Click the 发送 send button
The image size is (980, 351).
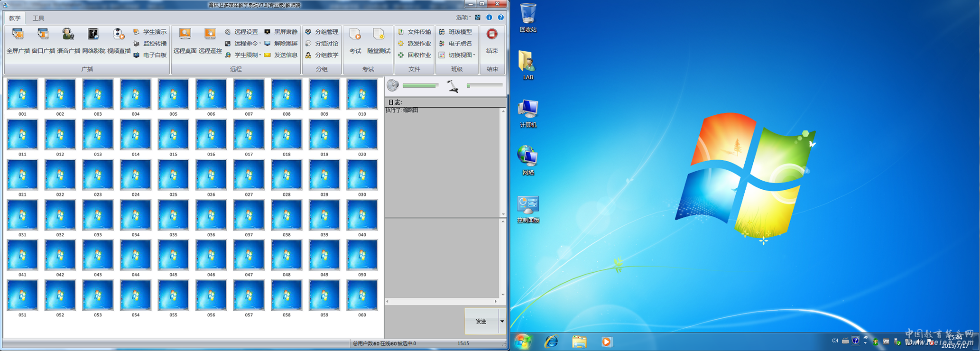[481, 321]
